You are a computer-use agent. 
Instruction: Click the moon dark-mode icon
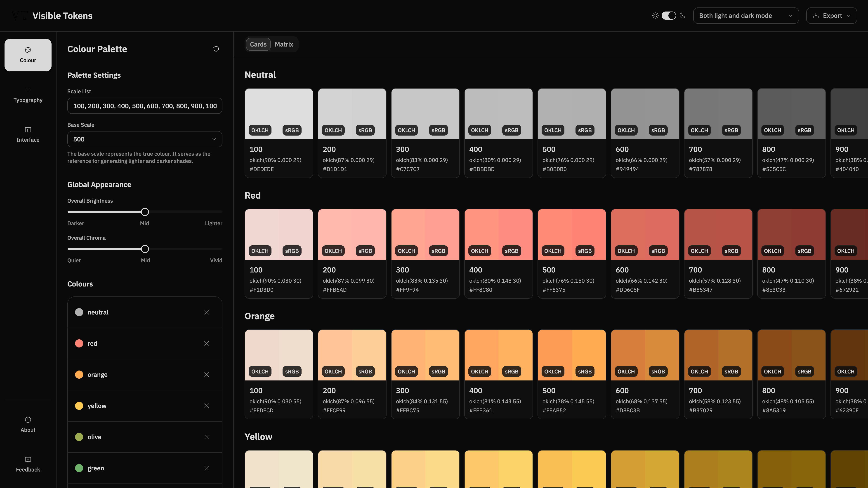point(683,16)
